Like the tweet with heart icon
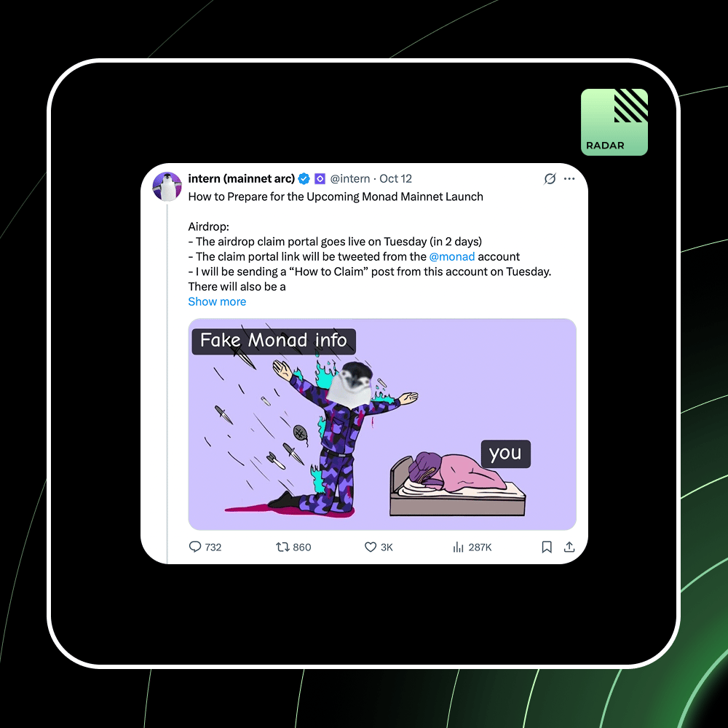Screen dimensions: 728x728 (371, 547)
